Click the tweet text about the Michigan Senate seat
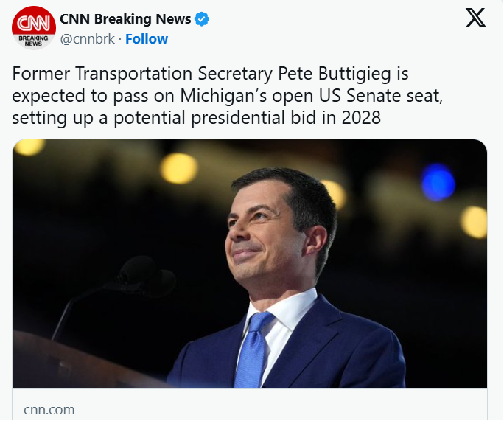This screenshot has height=421, width=504. click(210, 96)
